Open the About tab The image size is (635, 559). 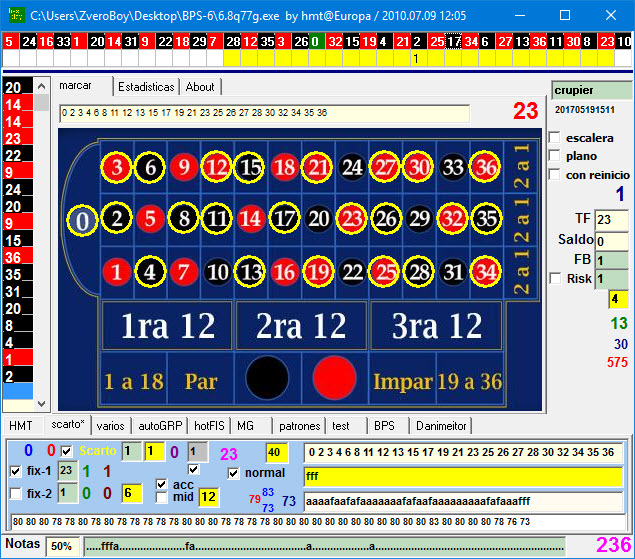pos(200,87)
